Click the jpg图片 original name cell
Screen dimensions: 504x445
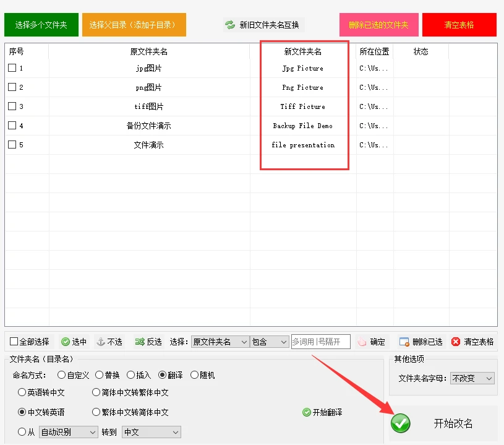pos(148,68)
